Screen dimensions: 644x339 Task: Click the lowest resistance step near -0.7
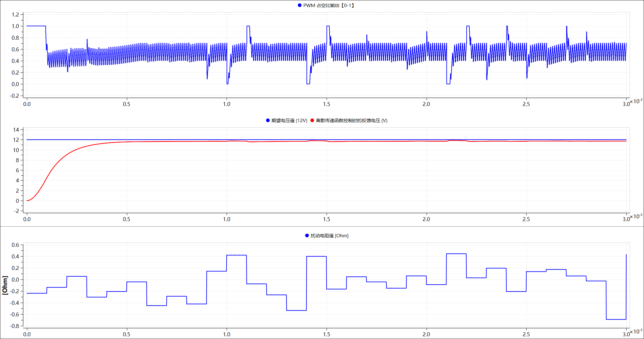pos(616,319)
